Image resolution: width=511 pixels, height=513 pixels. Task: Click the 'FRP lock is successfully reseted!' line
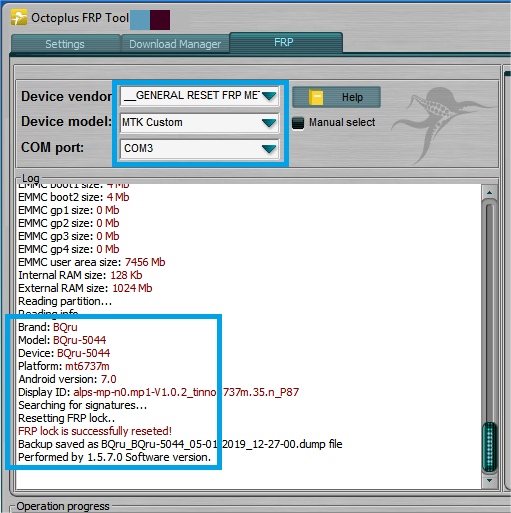point(95,431)
